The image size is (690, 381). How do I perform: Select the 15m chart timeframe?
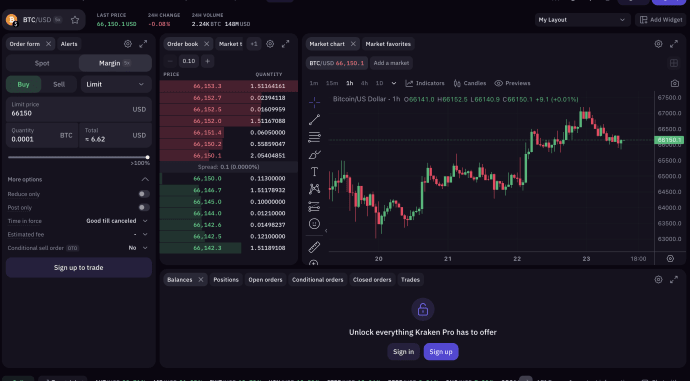[332, 83]
